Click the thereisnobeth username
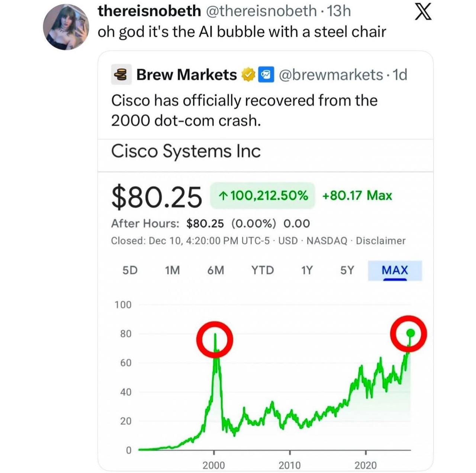476x473 pixels. point(149,11)
